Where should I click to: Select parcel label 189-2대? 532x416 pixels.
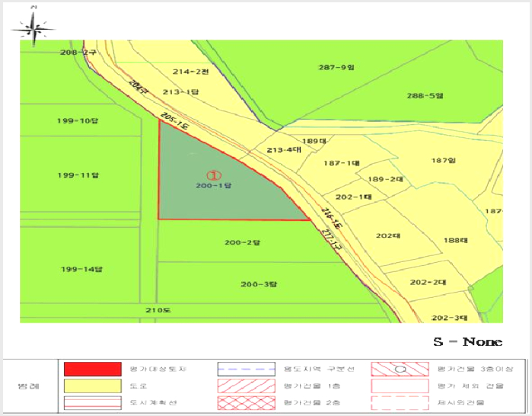[x=385, y=179]
